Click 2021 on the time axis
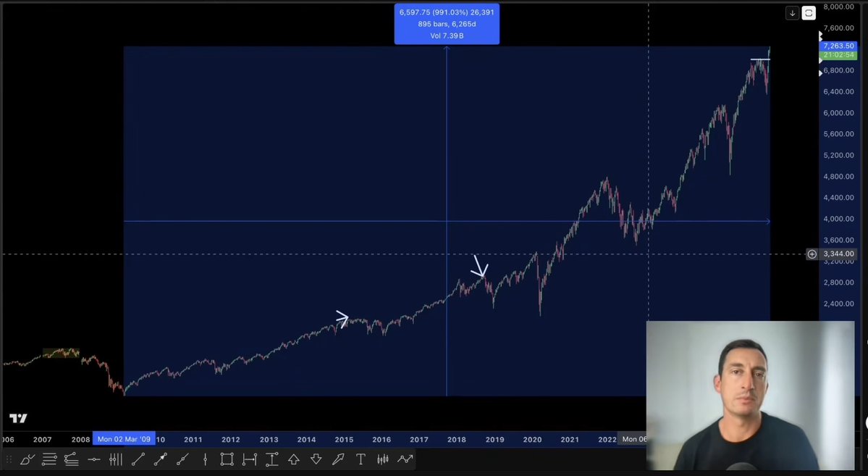 pyautogui.click(x=570, y=440)
